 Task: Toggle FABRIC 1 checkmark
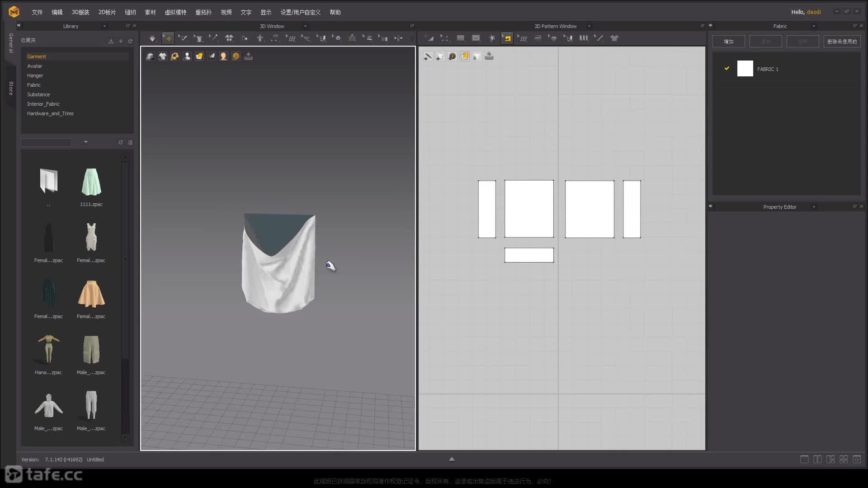727,68
